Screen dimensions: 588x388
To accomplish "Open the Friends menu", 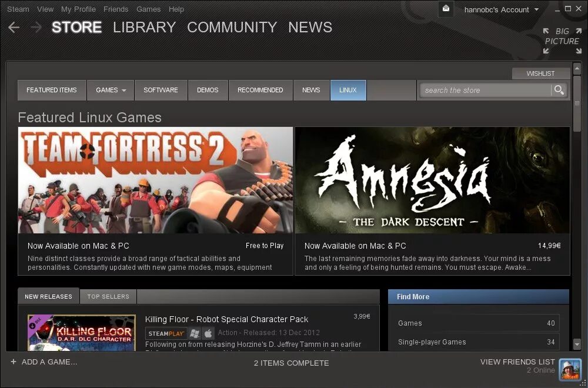I will click(x=116, y=9).
